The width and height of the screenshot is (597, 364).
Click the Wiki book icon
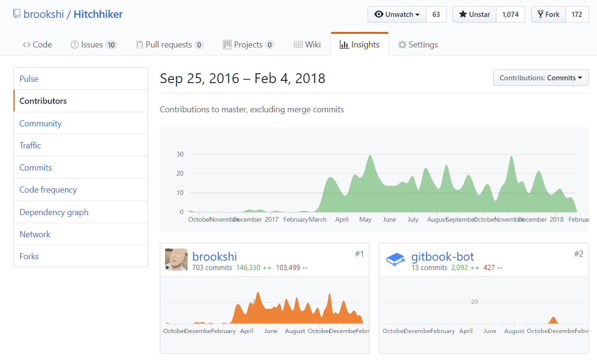[298, 45]
